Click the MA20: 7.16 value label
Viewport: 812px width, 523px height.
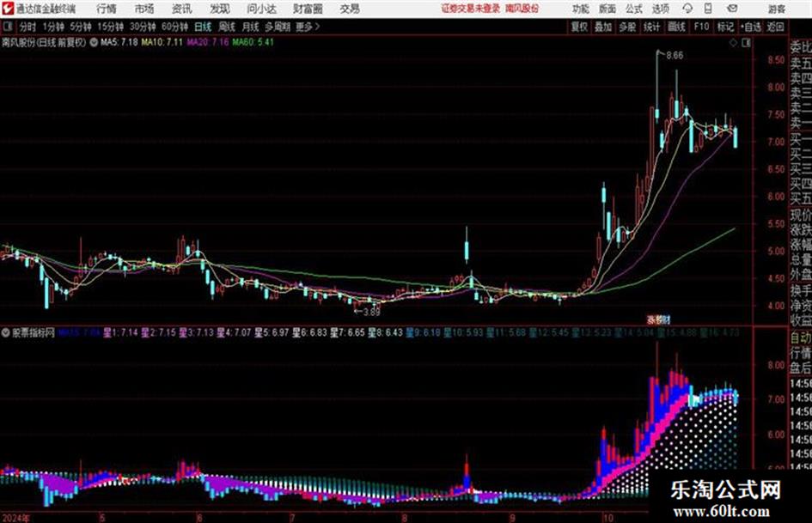[208, 42]
